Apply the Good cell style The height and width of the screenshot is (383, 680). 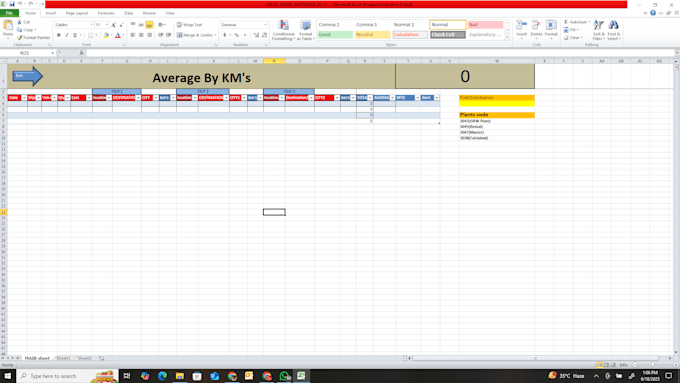click(x=335, y=35)
